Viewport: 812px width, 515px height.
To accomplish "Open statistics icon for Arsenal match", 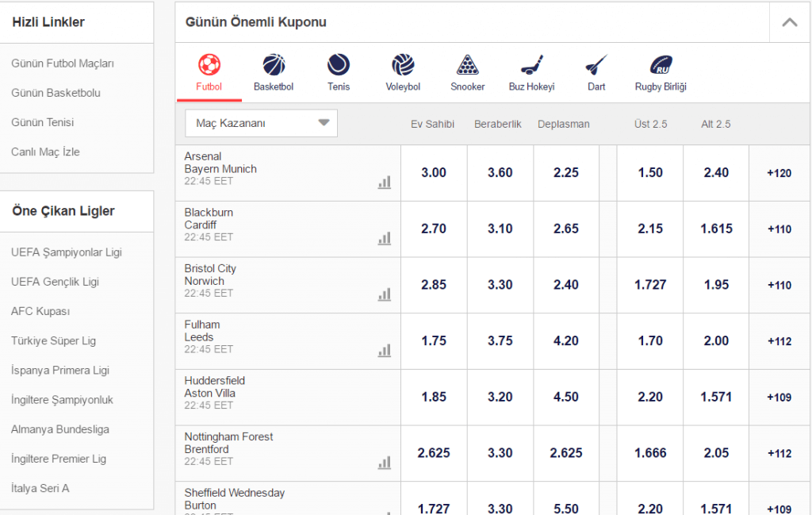I will [385, 183].
